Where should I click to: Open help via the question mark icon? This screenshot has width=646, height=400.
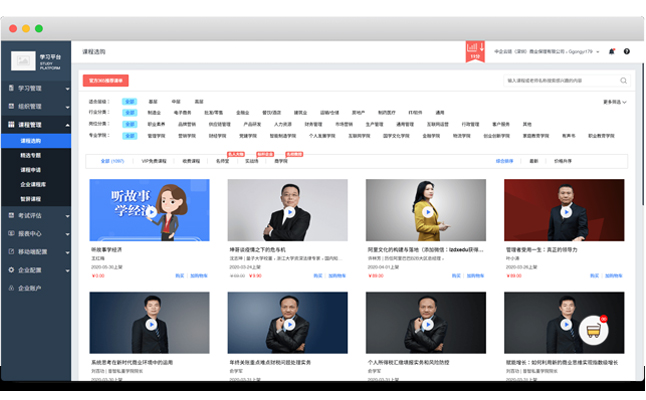[x=627, y=51]
